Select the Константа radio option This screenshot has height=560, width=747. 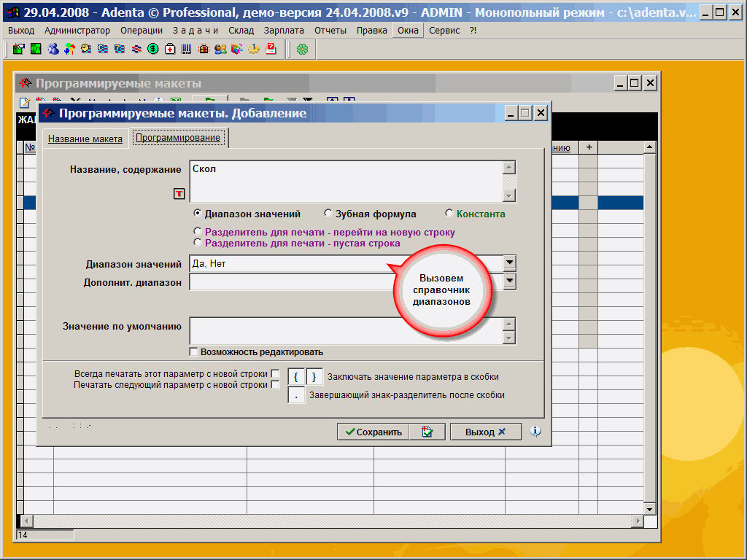(449, 214)
